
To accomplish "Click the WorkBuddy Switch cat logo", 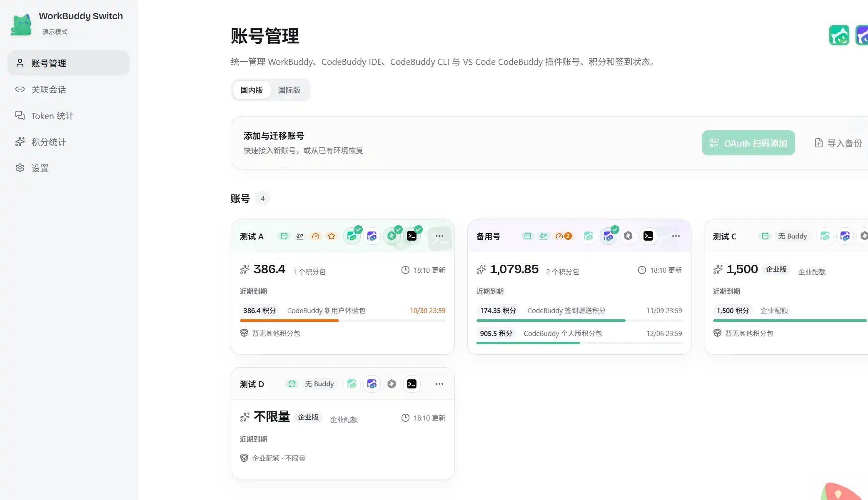I will point(21,25).
